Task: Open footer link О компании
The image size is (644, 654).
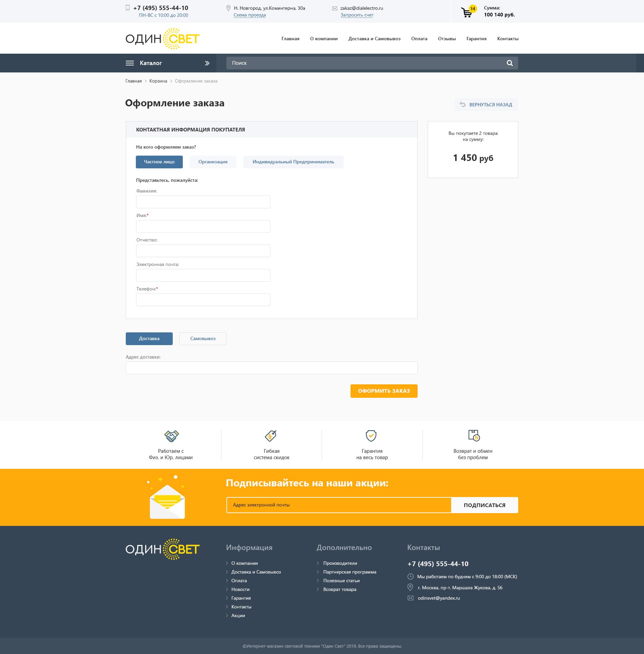Action: point(245,563)
